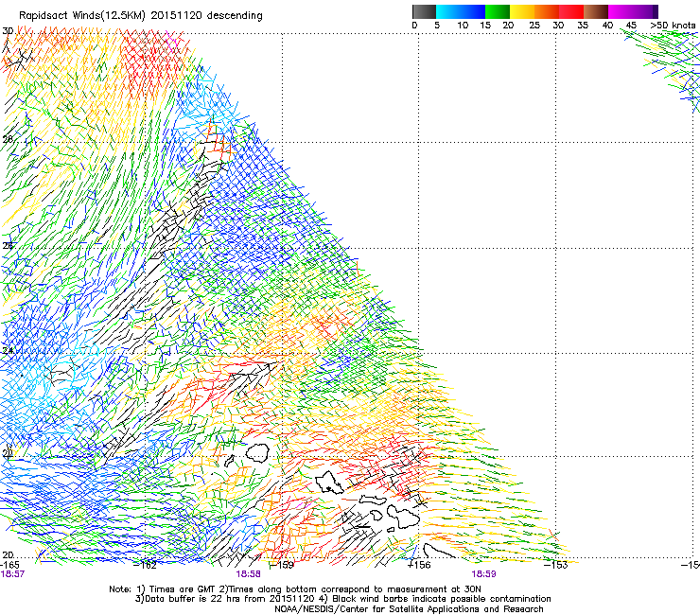This screenshot has height=615, width=700.
Task: Click the Oahu island outline
Action: 329,483
